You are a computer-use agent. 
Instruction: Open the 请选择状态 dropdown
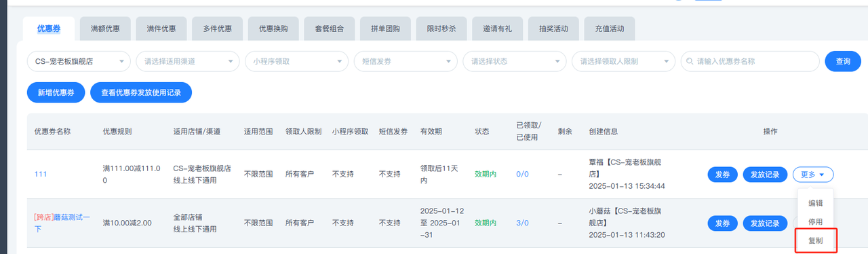click(515, 61)
